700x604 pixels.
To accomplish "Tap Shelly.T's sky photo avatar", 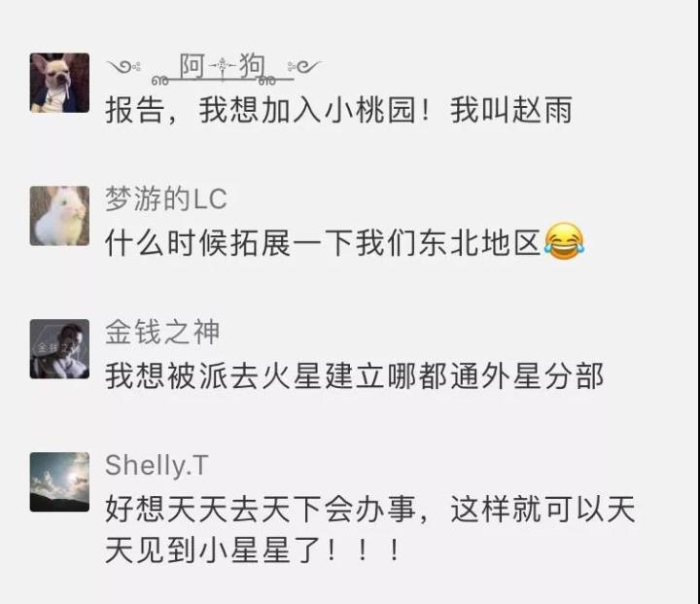I will point(59,482).
